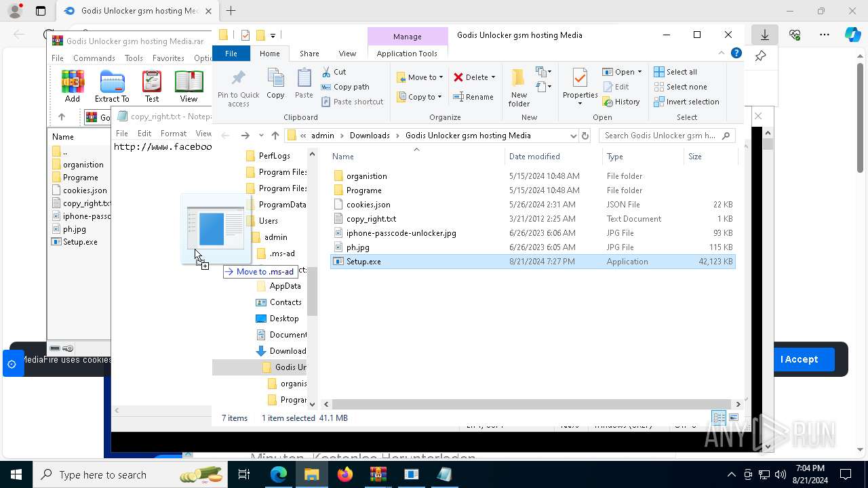This screenshot has height=488, width=868.
Task: Click Search Godis Unlocker field
Action: click(667, 136)
